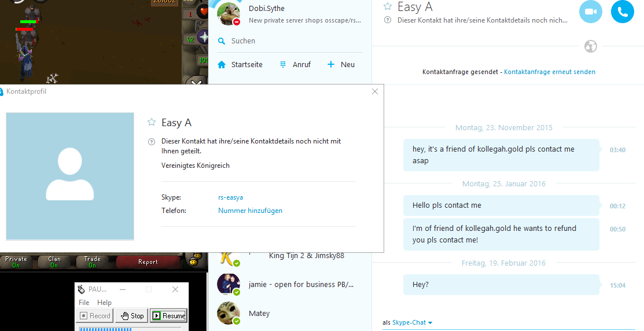The width and height of the screenshot is (644, 331).
Task: Click Neu to create new conversation
Action: click(x=341, y=64)
